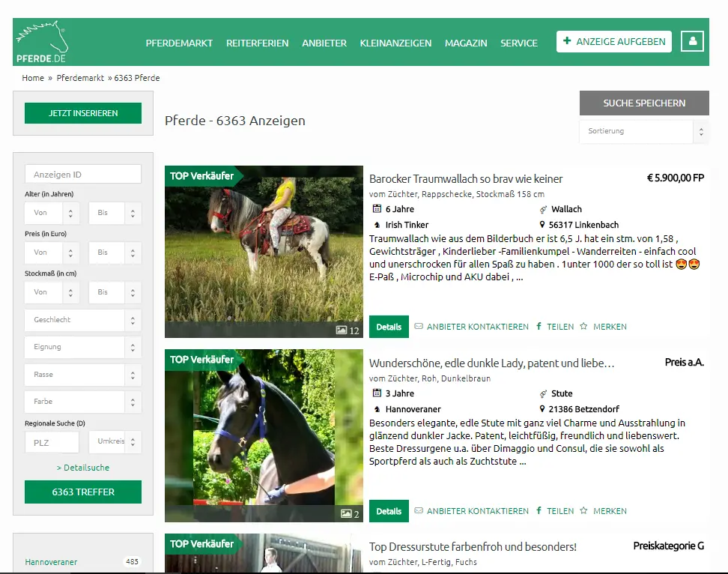Click the Anzeigen ID input field
The height and width of the screenshot is (574, 728).
click(x=82, y=175)
